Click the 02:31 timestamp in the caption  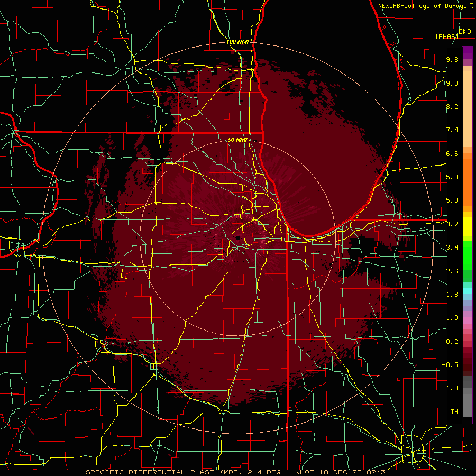[x=379, y=472]
